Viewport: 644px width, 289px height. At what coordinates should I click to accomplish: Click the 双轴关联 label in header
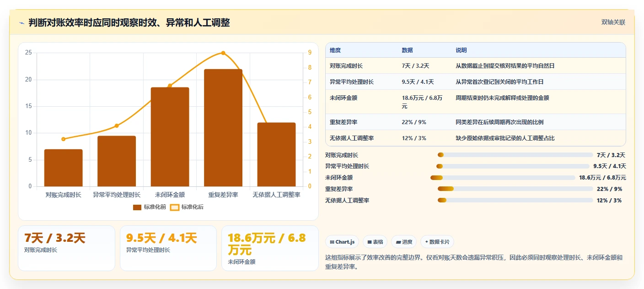pos(613,22)
